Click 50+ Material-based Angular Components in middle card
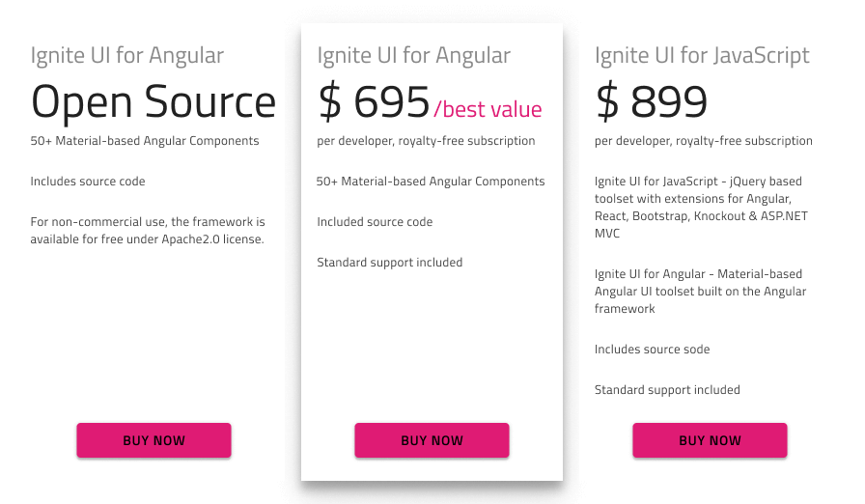865x504 pixels. 431,182
